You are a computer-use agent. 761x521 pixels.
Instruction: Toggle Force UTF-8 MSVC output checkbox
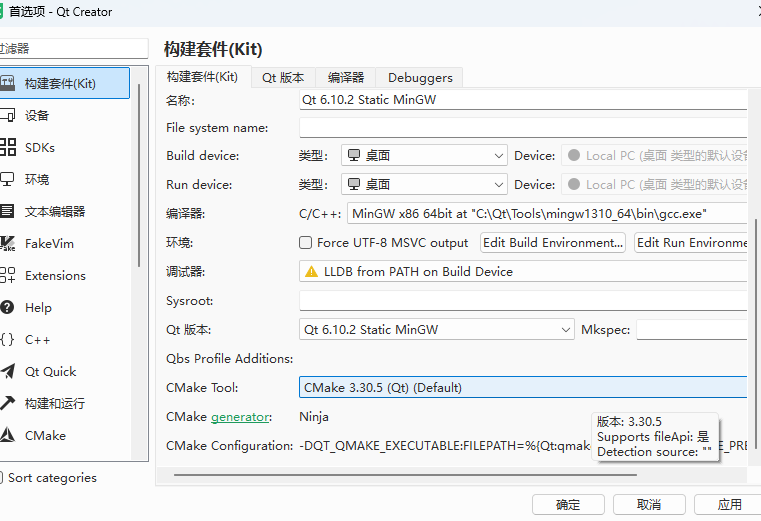click(305, 242)
